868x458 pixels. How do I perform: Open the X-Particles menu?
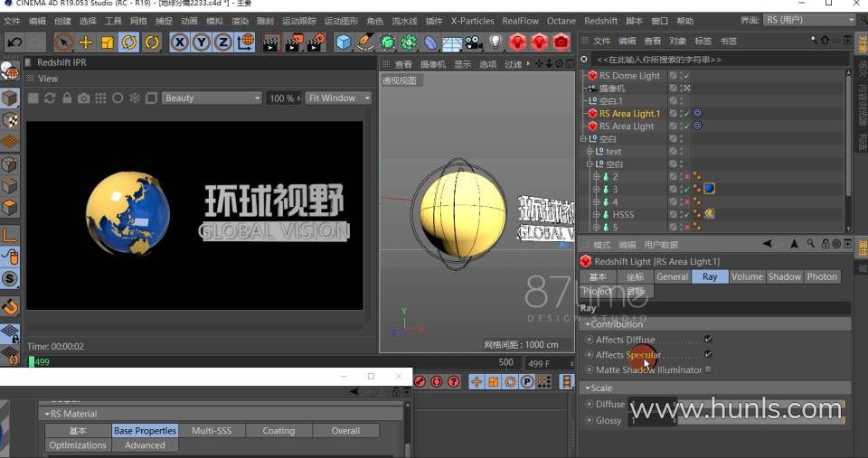click(x=472, y=21)
